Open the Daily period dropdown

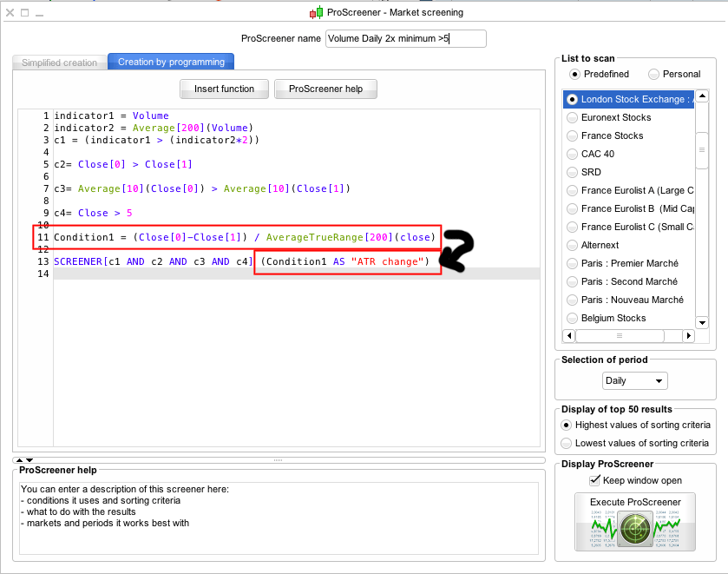(x=634, y=380)
